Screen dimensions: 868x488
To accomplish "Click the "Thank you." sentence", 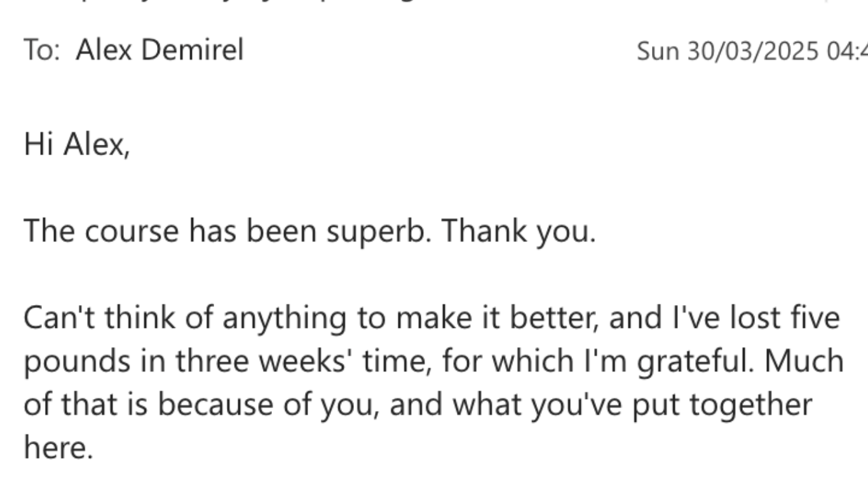I will (519, 231).
